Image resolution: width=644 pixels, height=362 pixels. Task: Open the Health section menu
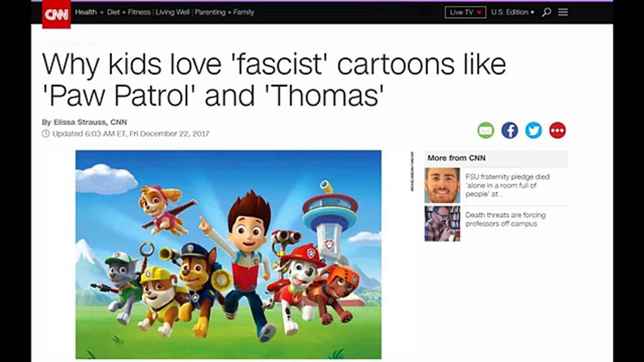[x=86, y=12]
